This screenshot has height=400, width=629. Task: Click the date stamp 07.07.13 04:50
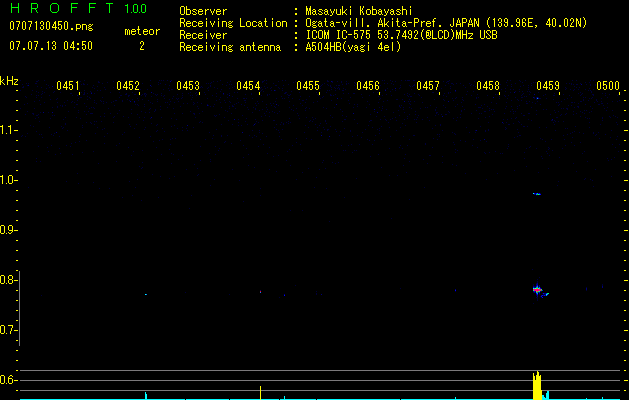pos(51,46)
